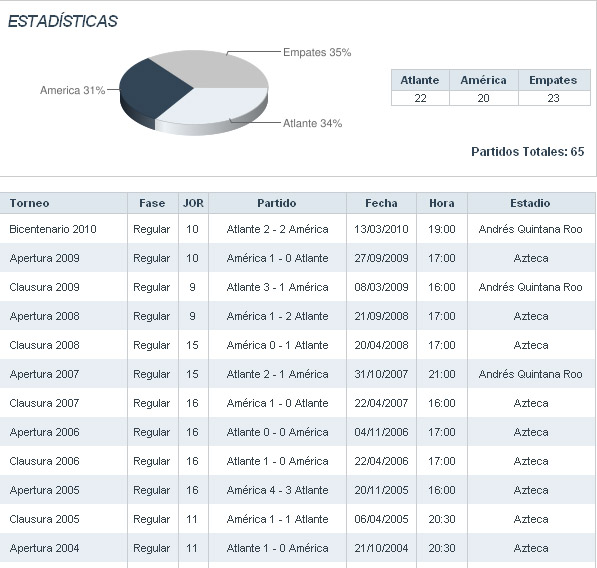Click the JOR column header
This screenshot has height=568, width=597.
[x=193, y=203]
